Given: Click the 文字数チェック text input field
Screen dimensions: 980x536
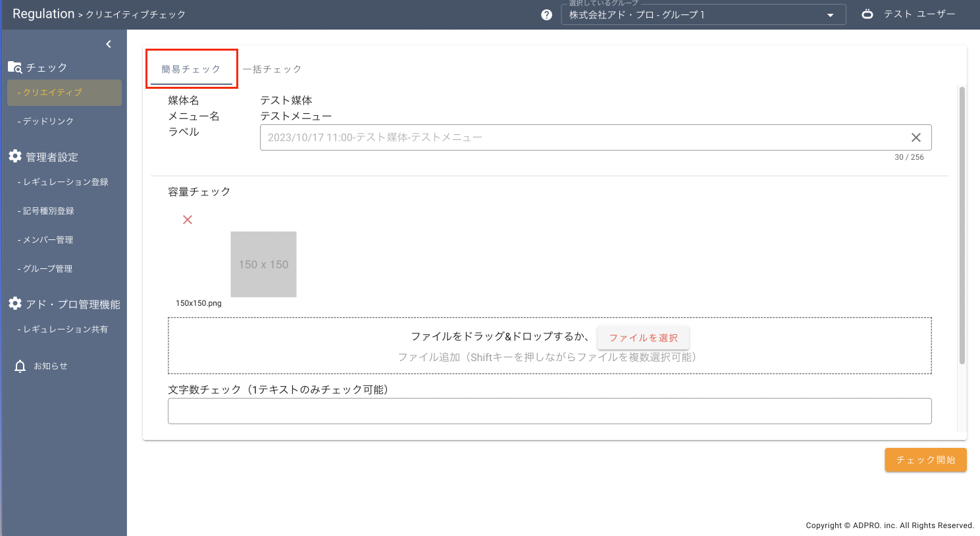Looking at the screenshot, I should 549,411.
